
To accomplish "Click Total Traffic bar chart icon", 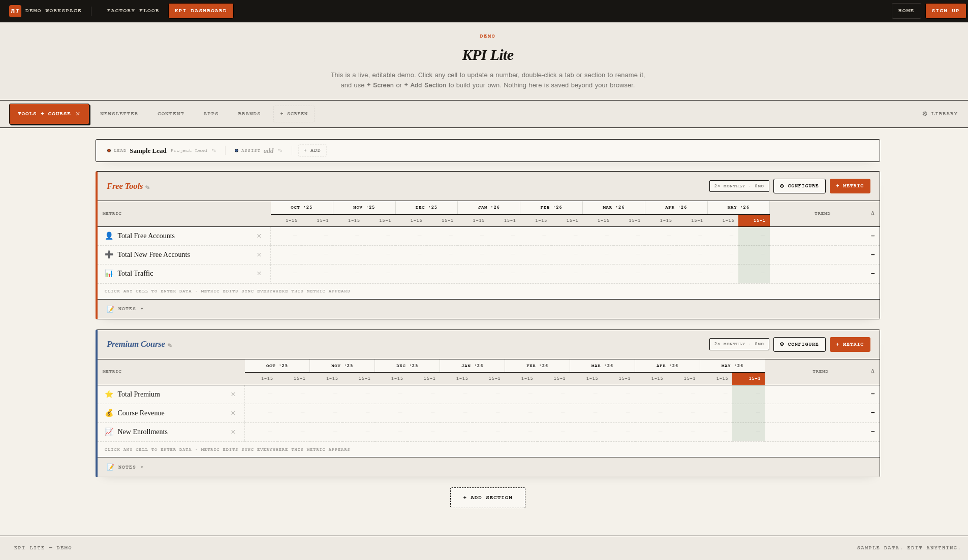I will 109,273.
